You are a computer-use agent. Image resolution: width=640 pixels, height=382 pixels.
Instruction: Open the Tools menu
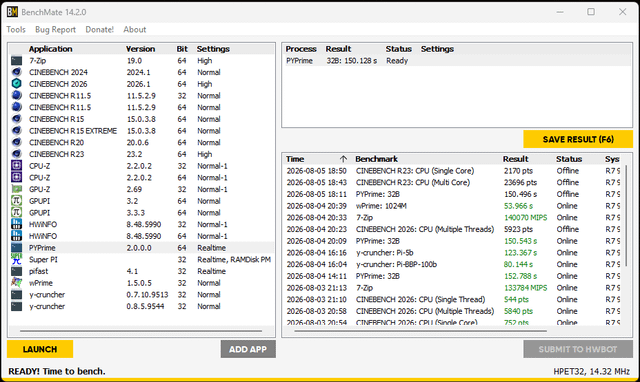pos(16,29)
